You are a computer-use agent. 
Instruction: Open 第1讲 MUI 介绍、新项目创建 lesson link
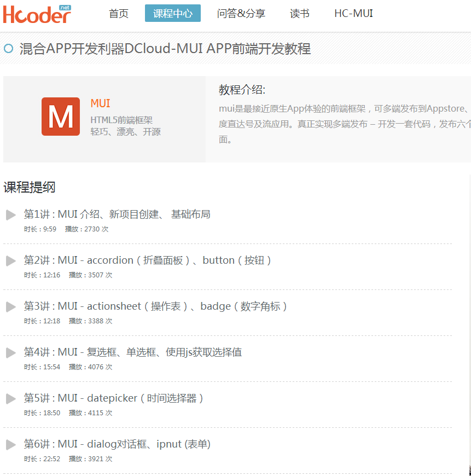(117, 214)
